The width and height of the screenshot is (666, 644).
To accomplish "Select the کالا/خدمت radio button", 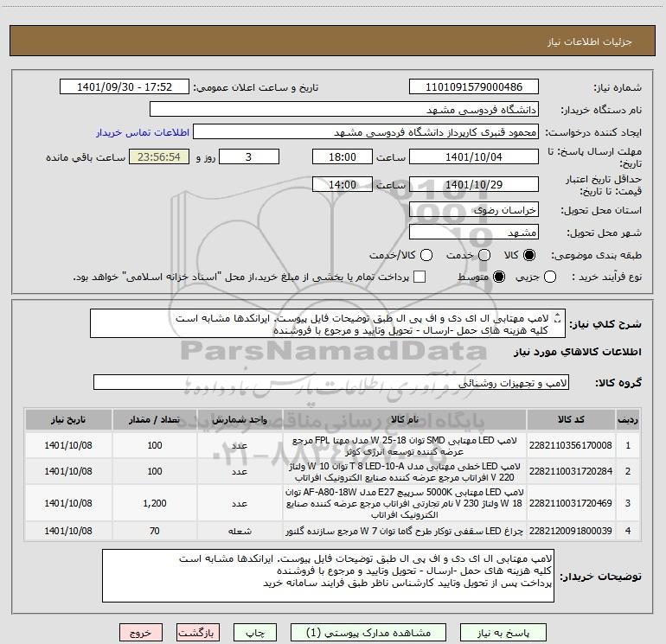I will pos(426,255).
